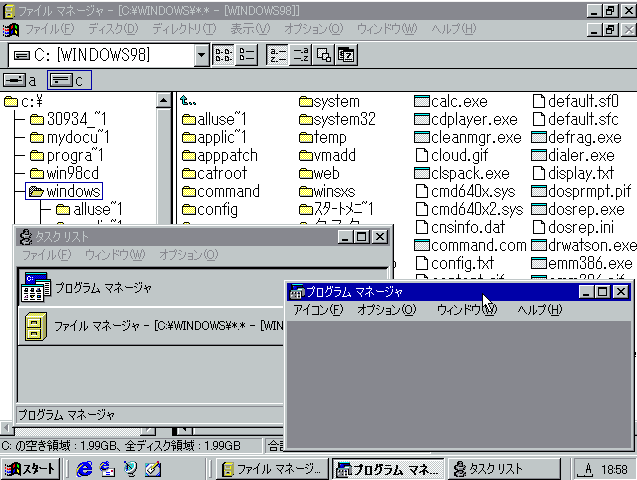Open Task List ファイル(F) menu
Viewport: 637px width, 480px height.
point(46,255)
